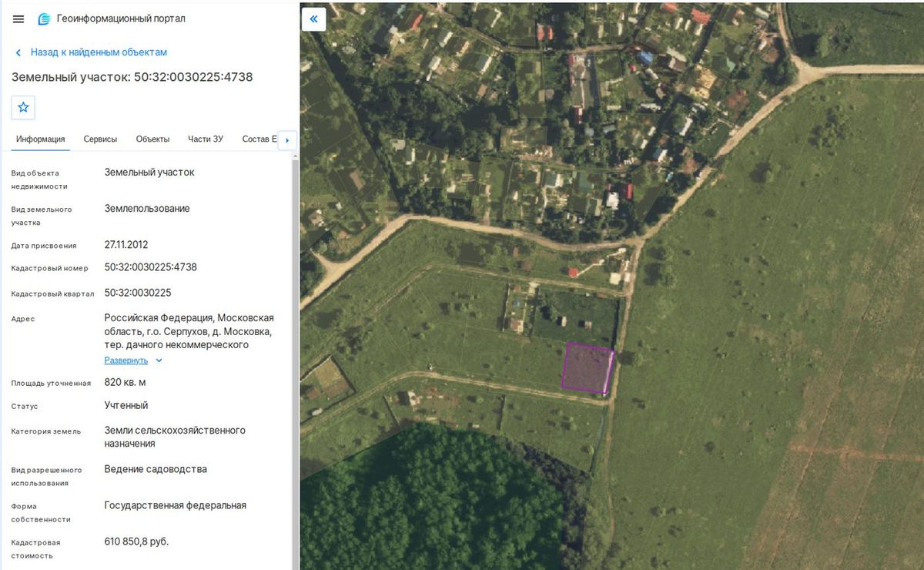924x570 pixels.
Task: Open the Сервисы tab
Action: click(100, 139)
